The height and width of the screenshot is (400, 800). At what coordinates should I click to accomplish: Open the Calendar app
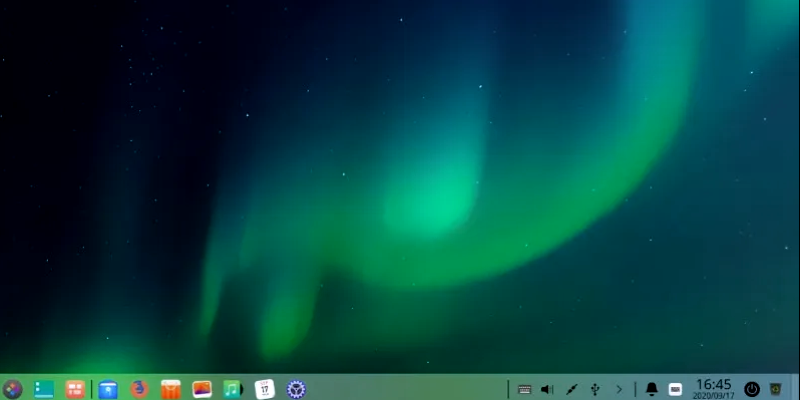(264, 389)
